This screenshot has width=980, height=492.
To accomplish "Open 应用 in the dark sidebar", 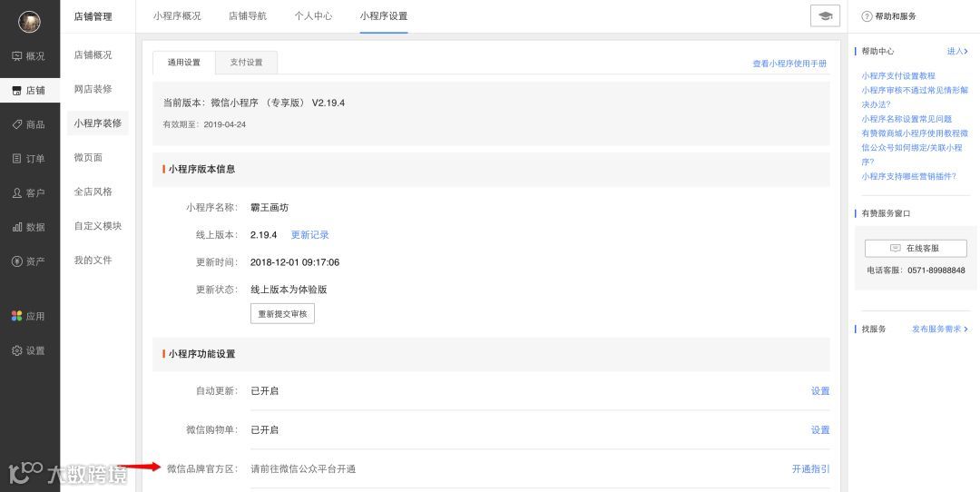I will 29,316.
